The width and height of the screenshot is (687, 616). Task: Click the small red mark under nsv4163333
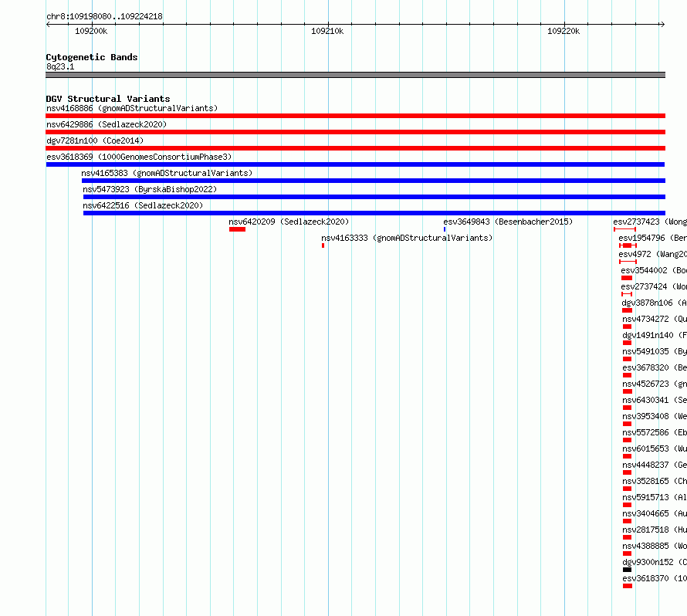coord(323,245)
